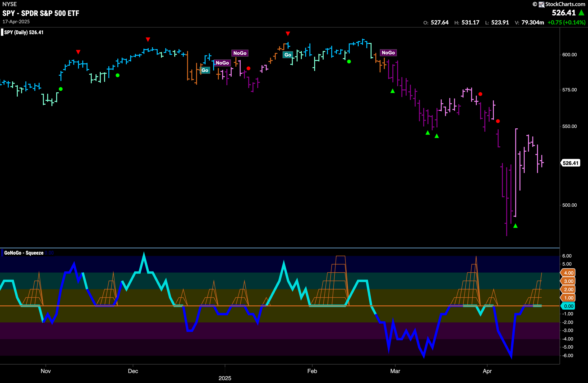Click the blue legend marker beside GoNoGo - Squeeze
The height and width of the screenshot is (383, 588).
[x=2, y=253]
